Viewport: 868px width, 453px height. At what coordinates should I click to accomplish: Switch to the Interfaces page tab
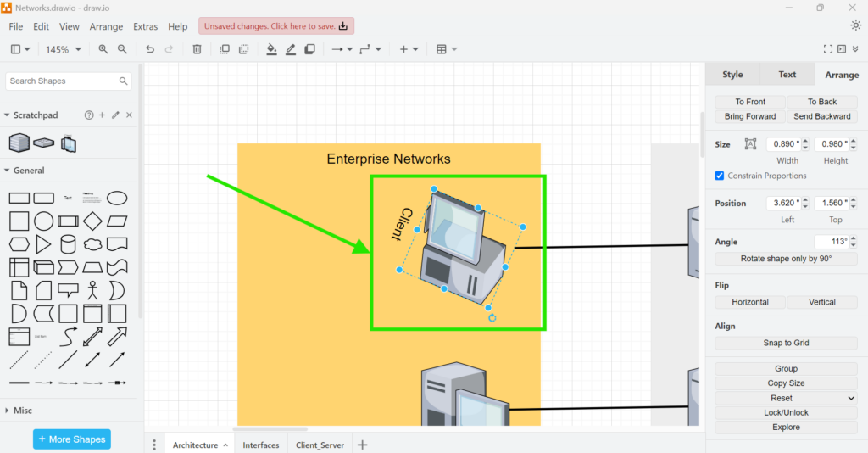click(x=261, y=445)
